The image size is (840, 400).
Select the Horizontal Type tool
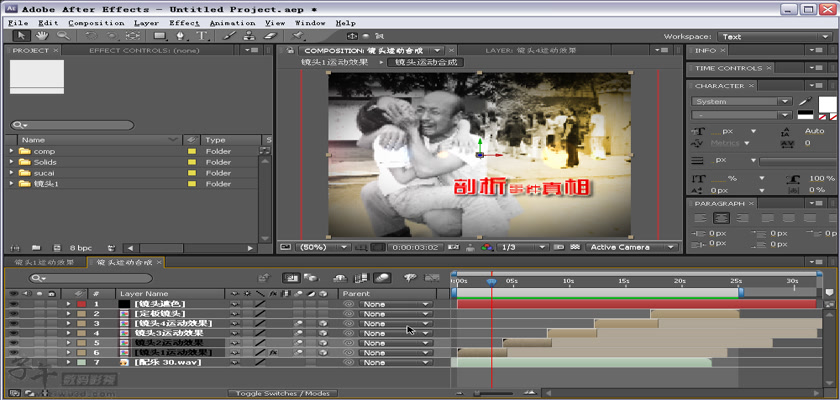click(x=203, y=36)
